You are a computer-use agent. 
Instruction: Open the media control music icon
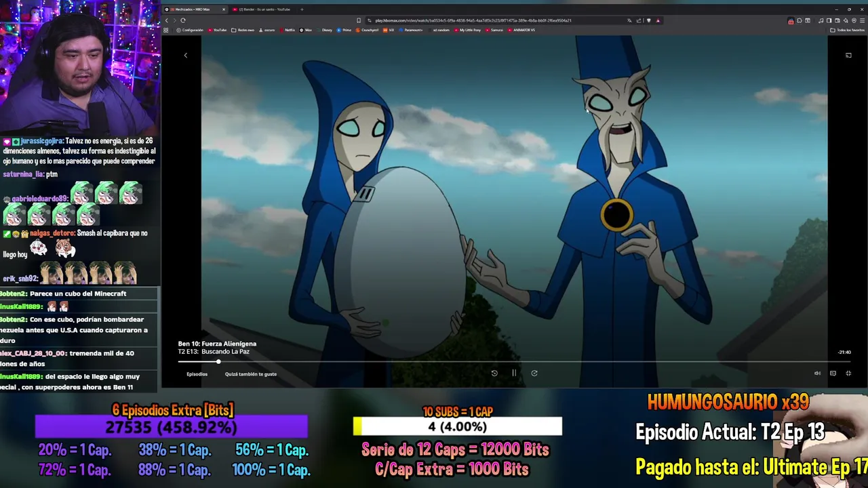[x=821, y=20]
